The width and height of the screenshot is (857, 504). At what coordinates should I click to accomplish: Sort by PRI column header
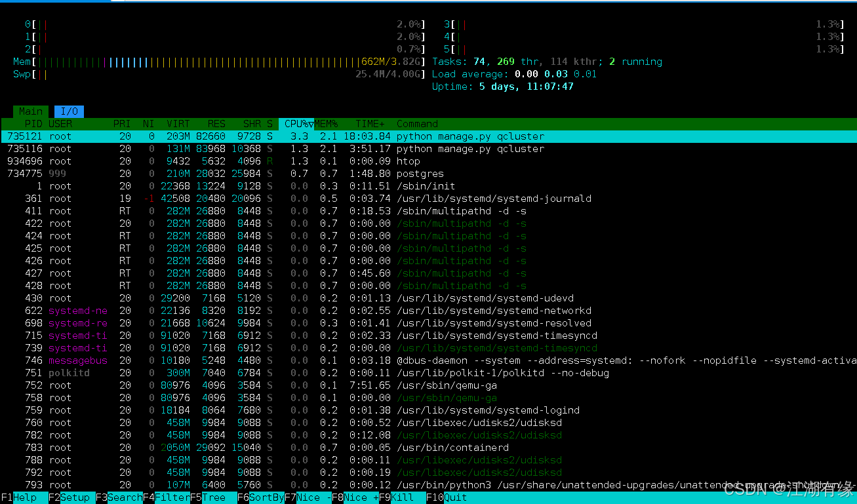(121, 124)
